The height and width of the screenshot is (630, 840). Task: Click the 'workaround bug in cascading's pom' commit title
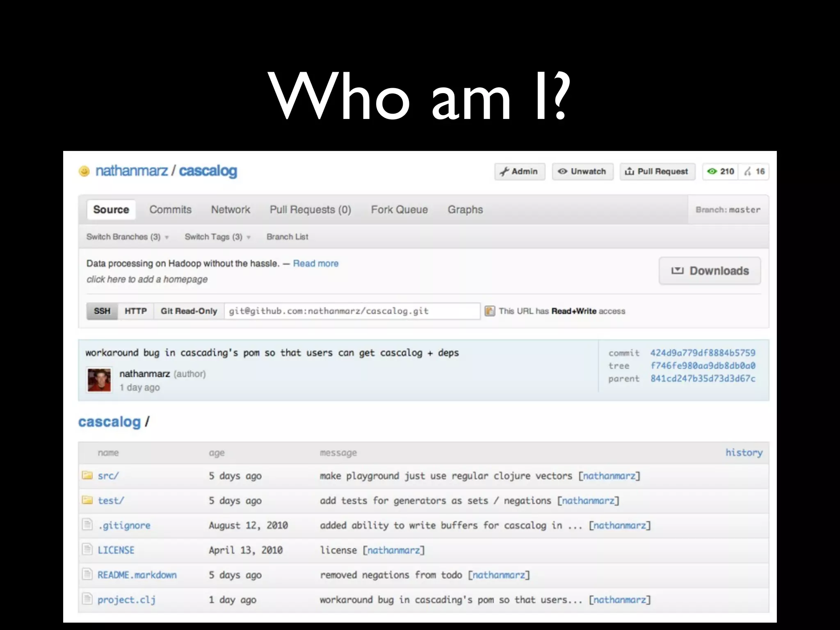point(272,353)
